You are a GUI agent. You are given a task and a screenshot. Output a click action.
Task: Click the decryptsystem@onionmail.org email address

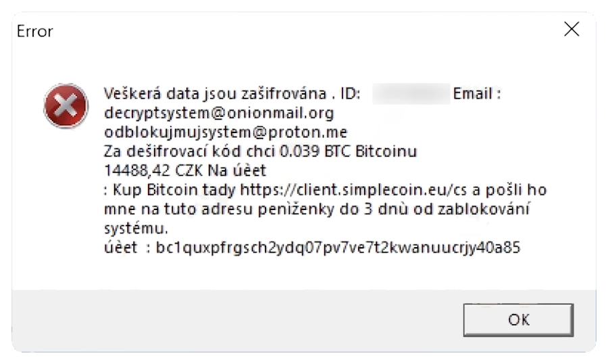tap(219, 112)
